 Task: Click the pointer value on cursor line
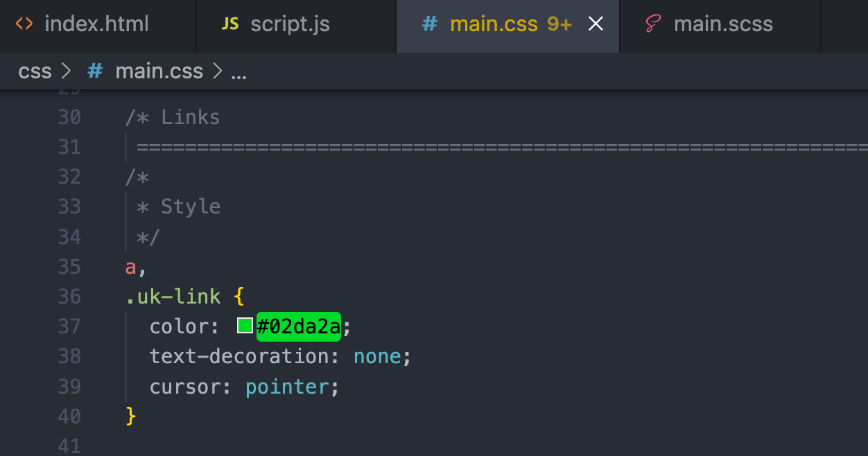point(287,386)
